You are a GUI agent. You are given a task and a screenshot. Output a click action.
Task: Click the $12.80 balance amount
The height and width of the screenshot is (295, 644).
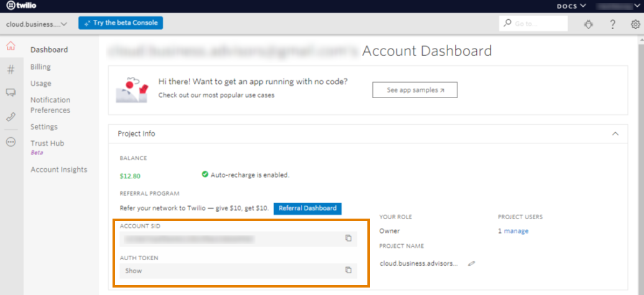130,176
